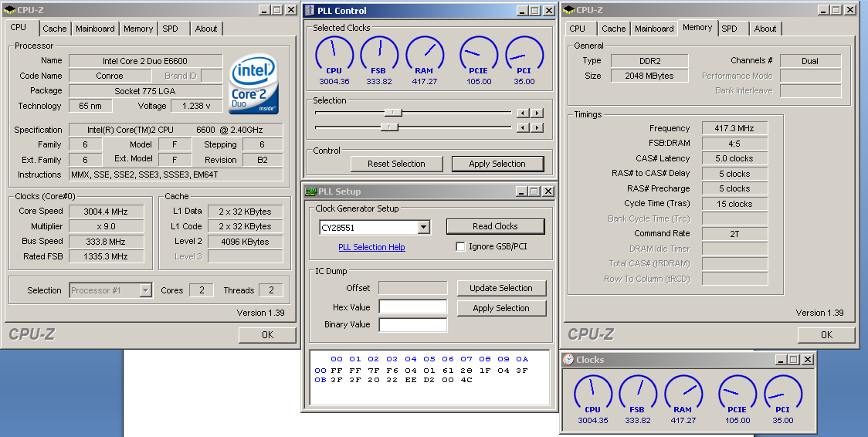
Task: Click the right arrow of the top slider
Action: [537, 113]
